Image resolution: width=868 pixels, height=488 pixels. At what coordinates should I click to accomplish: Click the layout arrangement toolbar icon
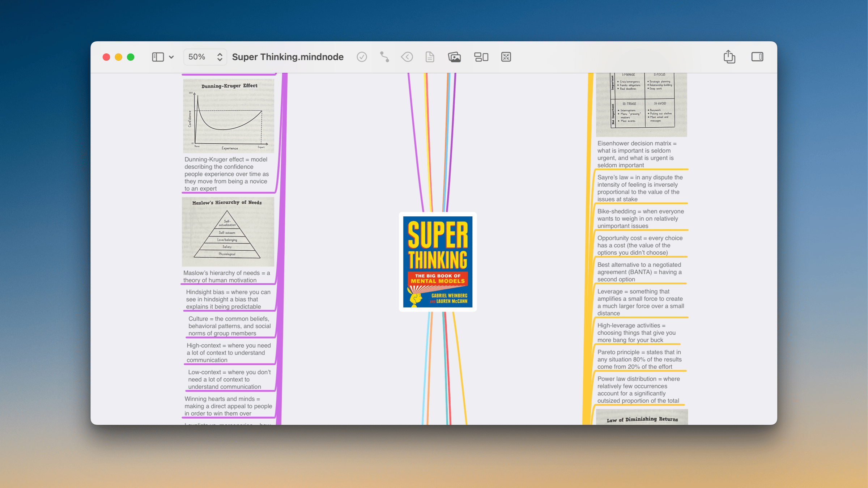[x=481, y=57]
